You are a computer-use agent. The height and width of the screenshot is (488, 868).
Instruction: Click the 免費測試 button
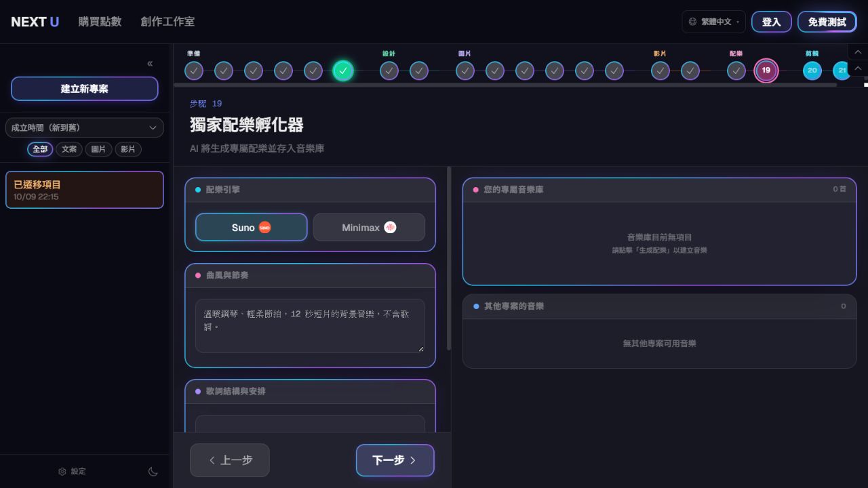coord(827,22)
